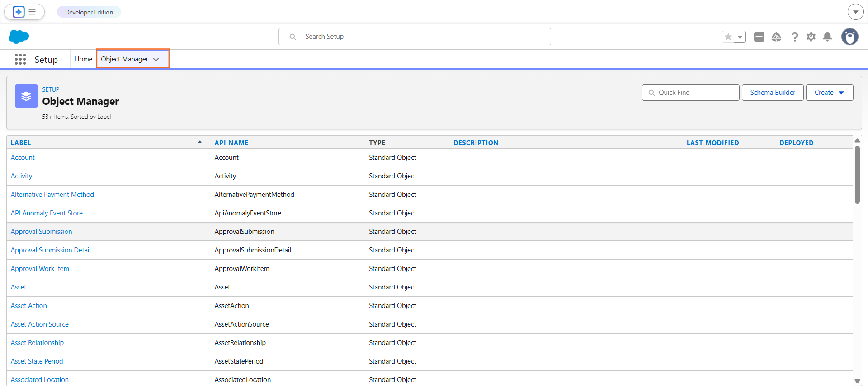Open the Agentforce sparkle menu button
The height and width of the screenshot is (392, 868).
coord(24,12)
